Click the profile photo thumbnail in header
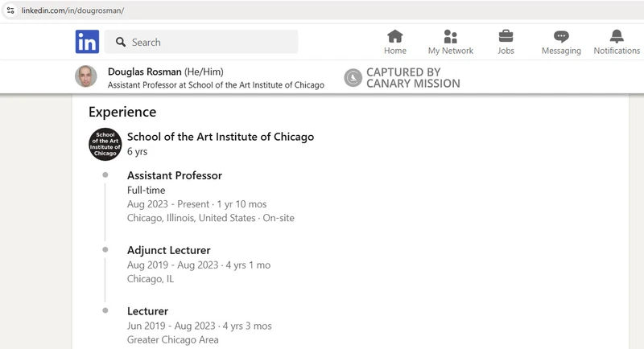The height and width of the screenshot is (349, 644). (86, 77)
